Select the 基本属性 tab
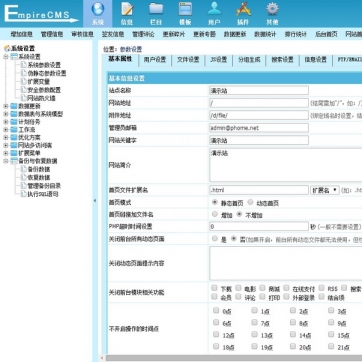The image size is (362, 362). point(120,59)
